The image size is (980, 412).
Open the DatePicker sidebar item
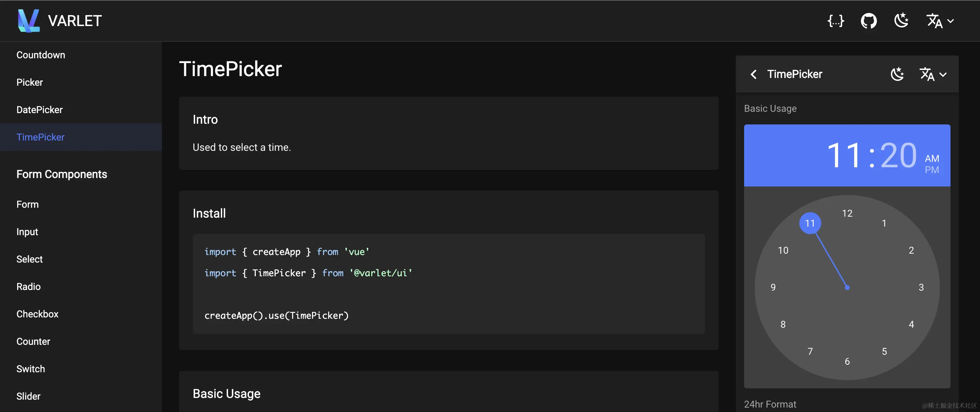tap(39, 110)
